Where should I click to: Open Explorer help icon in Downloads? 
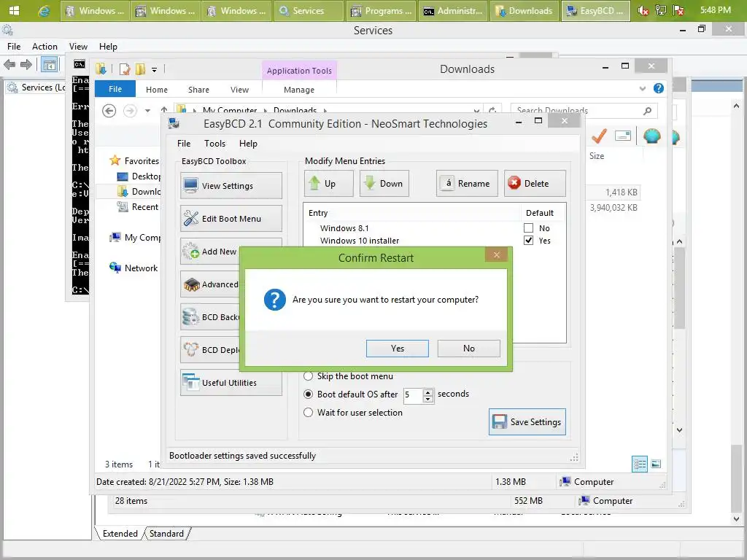click(x=659, y=88)
